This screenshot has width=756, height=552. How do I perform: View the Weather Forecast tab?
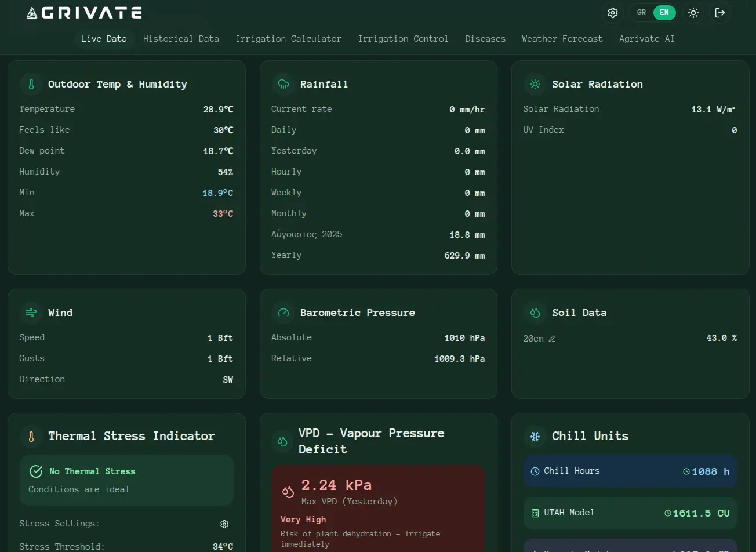click(562, 39)
